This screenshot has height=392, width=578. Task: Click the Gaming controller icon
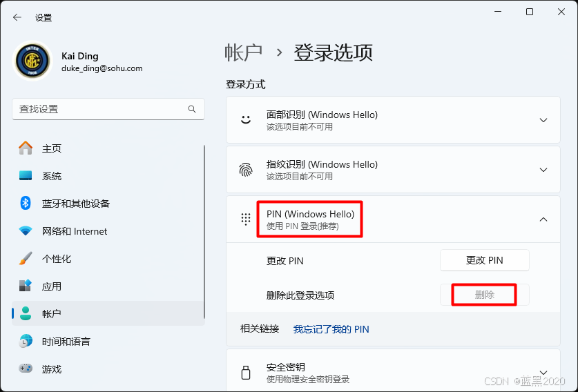26,369
